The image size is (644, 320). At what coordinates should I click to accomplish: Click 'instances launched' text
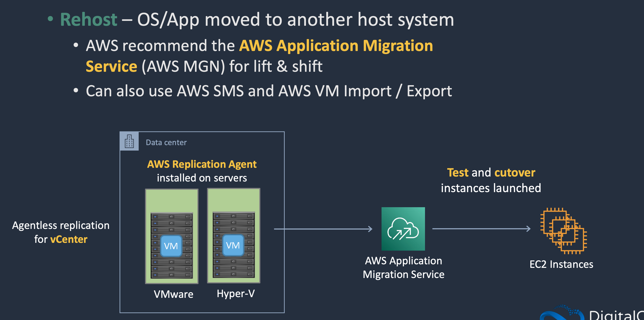tap(491, 188)
